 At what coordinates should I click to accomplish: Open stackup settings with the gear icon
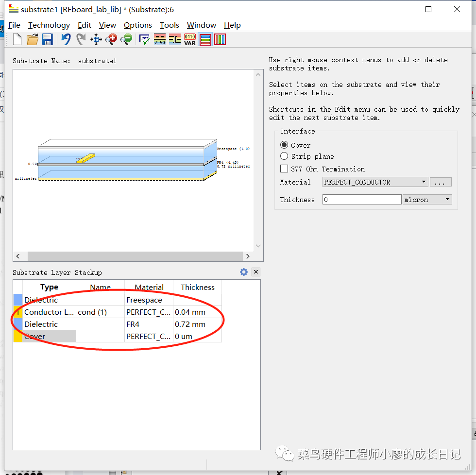(x=244, y=272)
